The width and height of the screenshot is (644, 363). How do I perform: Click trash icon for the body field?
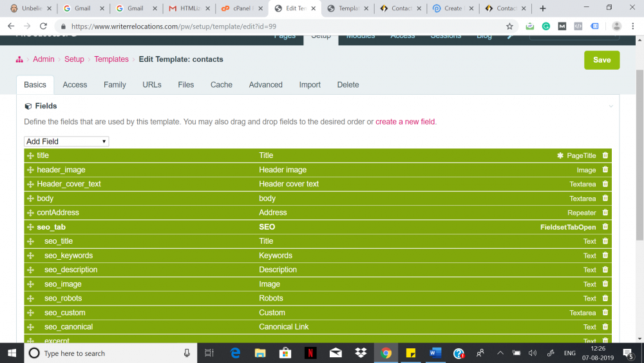[x=605, y=199]
